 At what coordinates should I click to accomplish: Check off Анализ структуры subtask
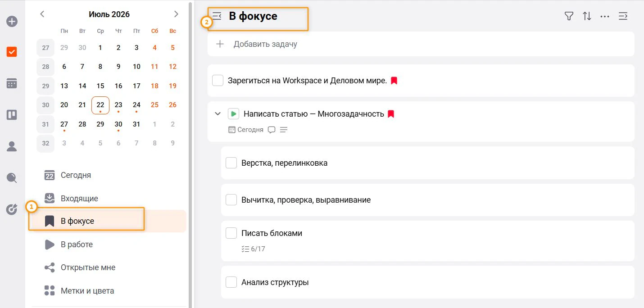click(231, 282)
